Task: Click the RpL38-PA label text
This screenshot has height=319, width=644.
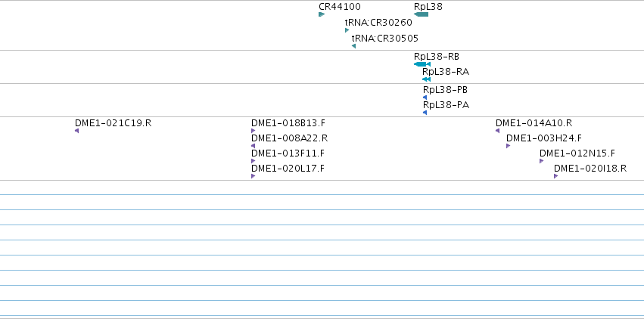Action: pos(446,105)
